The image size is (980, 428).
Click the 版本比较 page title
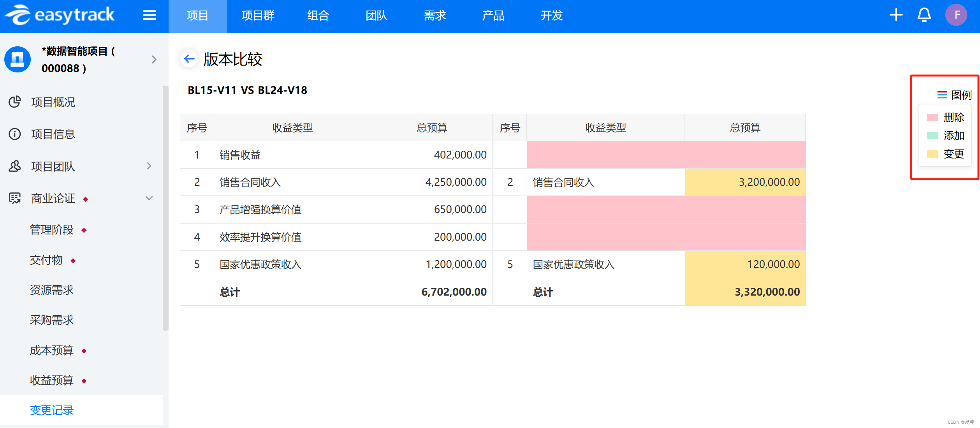[x=233, y=59]
